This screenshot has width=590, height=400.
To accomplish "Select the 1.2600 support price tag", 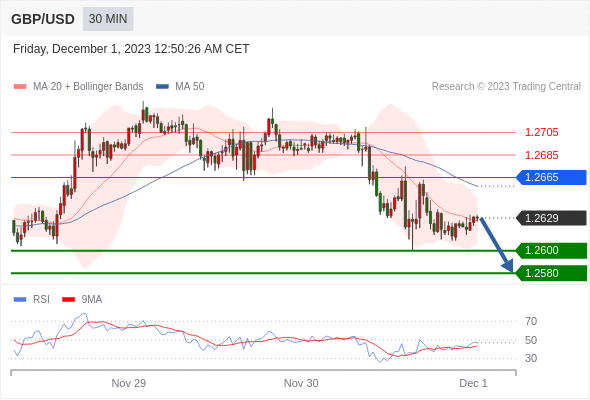I will 551,251.
